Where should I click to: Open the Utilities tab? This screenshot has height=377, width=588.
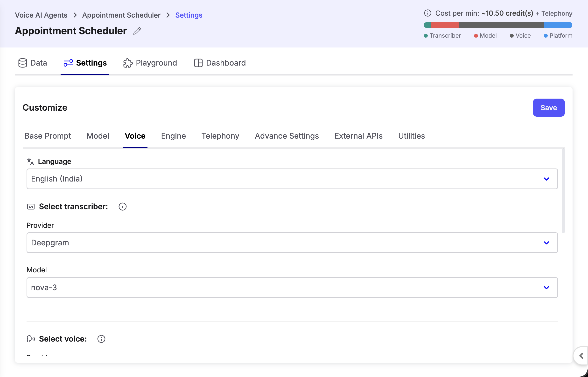pyautogui.click(x=411, y=136)
